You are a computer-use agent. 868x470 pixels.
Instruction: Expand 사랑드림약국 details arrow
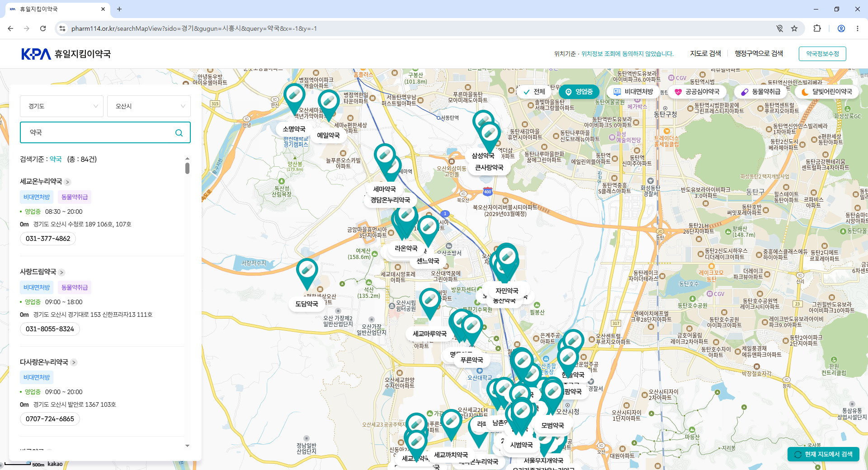(x=61, y=273)
